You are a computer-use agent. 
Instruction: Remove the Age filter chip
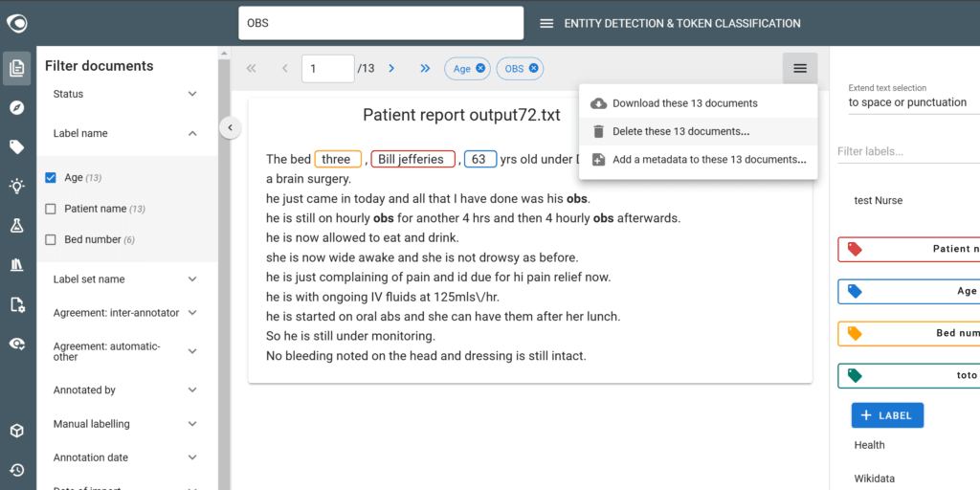tap(480, 69)
